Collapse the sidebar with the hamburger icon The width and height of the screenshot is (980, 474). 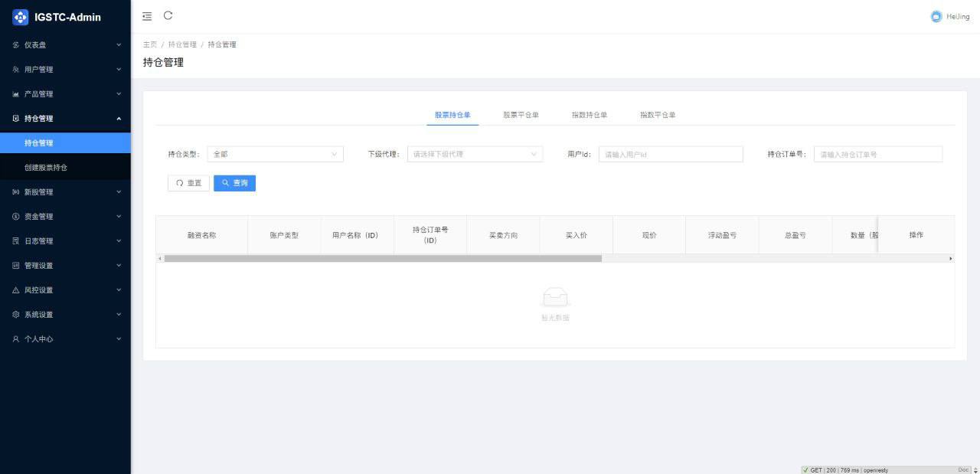click(x=147, y=15)
